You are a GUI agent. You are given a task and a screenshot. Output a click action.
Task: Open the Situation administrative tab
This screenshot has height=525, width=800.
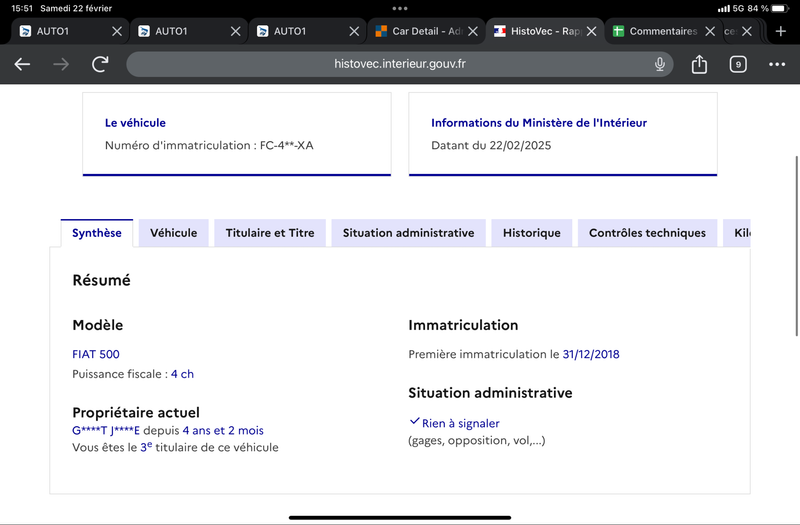click(408, 233)
